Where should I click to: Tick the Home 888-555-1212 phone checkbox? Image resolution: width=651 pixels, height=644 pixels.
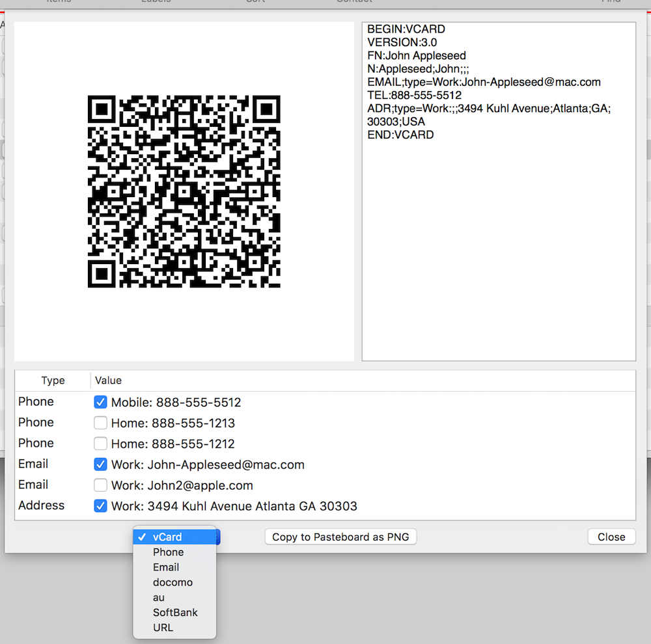pos(100,444)
